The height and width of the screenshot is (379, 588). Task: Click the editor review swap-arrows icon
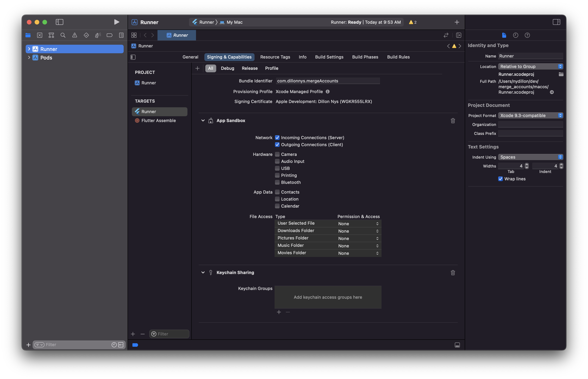[446, 35]
